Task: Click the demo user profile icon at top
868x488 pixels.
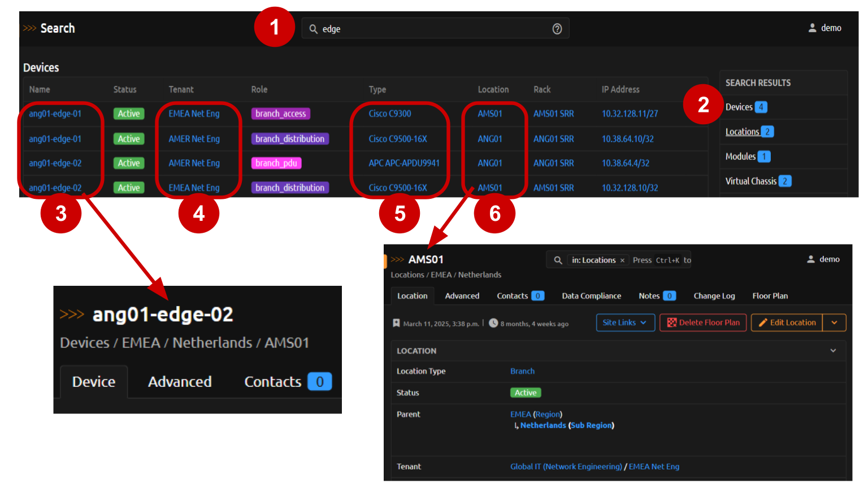Action: click(812, 28)
